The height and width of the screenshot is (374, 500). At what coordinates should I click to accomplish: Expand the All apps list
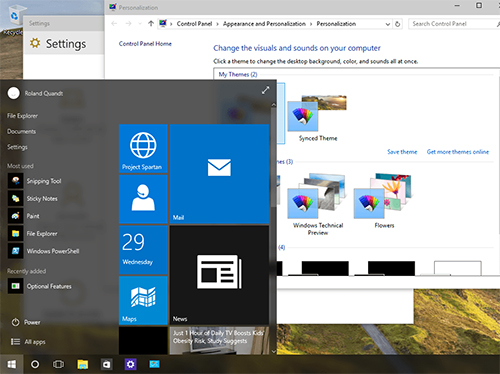[28, 342]
